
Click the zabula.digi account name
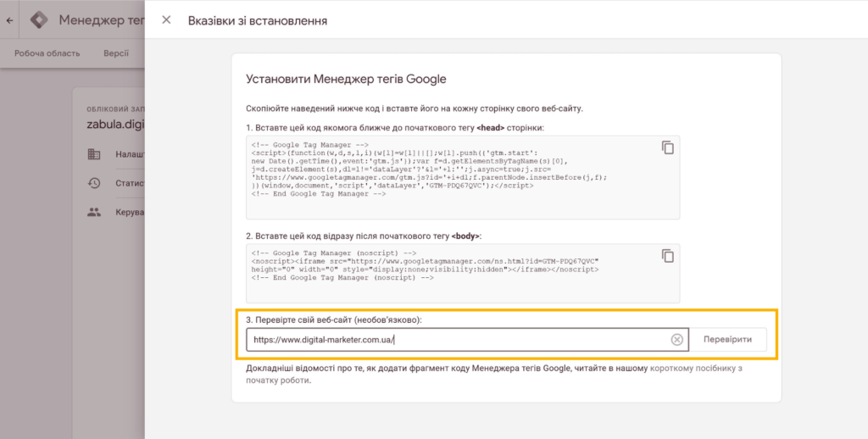click(115, 125)
